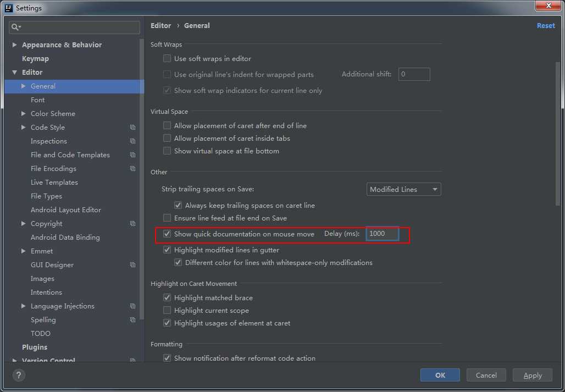Click the settings tree vertical scrollbar

(142, 178)
